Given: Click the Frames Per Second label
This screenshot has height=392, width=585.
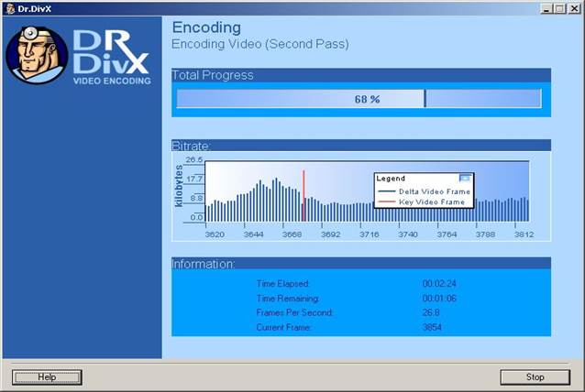Looking at the screenshot, I should pyautogui.click(x=294, y=312).
